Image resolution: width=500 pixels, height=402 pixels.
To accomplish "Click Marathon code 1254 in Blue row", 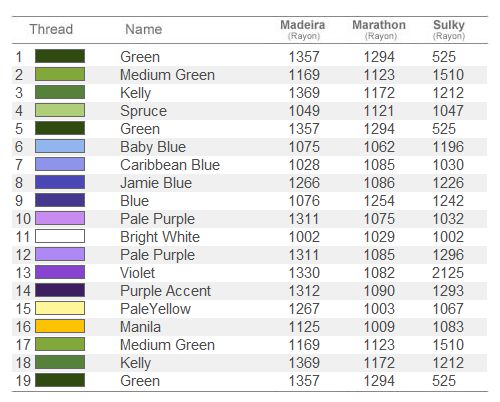I will tap(379, 201).
